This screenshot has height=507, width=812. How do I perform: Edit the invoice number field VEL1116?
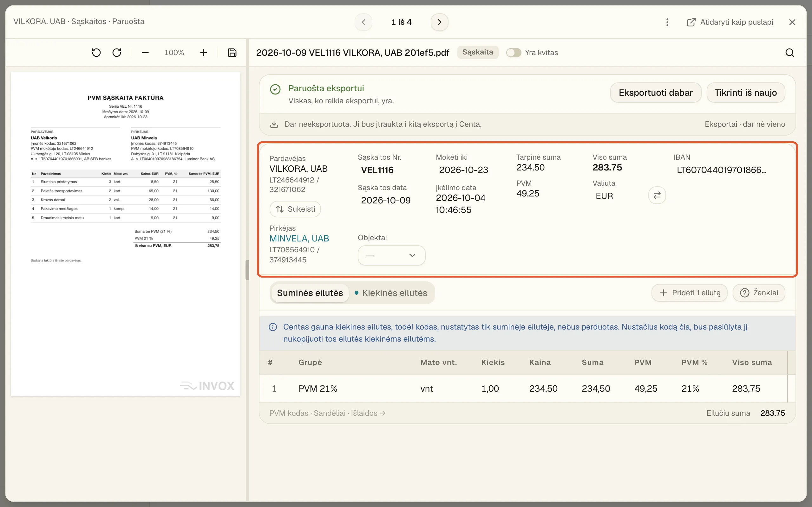(377, 170)
